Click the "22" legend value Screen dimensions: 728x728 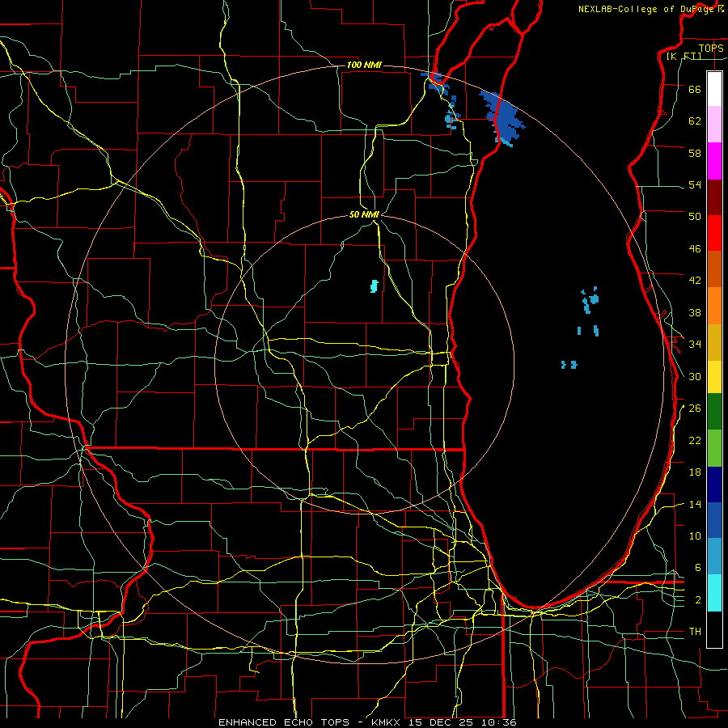[x=695, y=440]
